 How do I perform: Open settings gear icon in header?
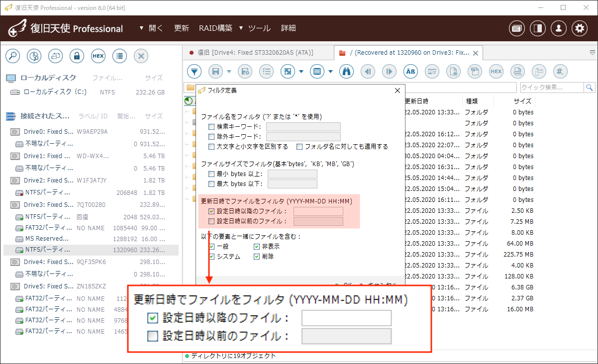[x=580, y=28]
